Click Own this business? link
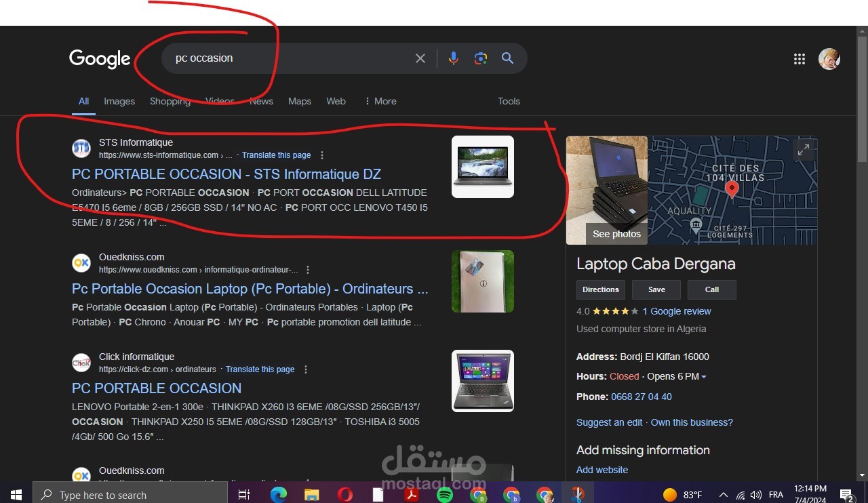The height and width of the screenshot is (503, 868). 692,422
